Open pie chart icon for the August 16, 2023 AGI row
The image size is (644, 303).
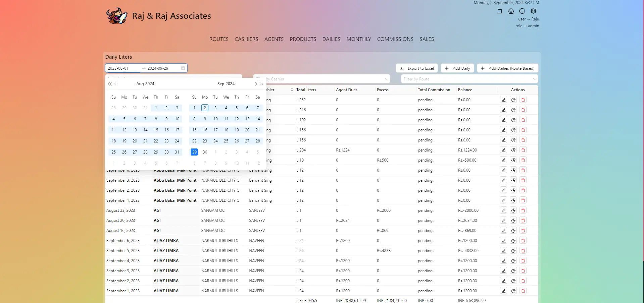coord(513,231)
